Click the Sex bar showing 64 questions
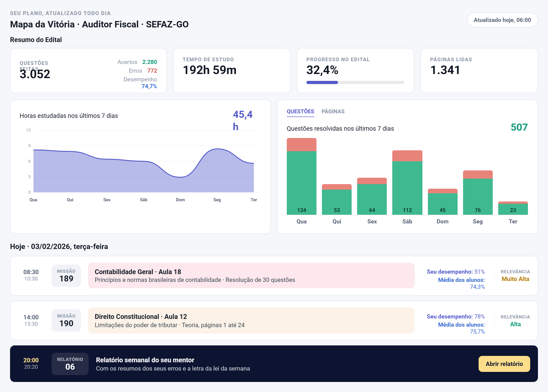The height and width of the screenshot is (392, 548). tap(372, 196)
